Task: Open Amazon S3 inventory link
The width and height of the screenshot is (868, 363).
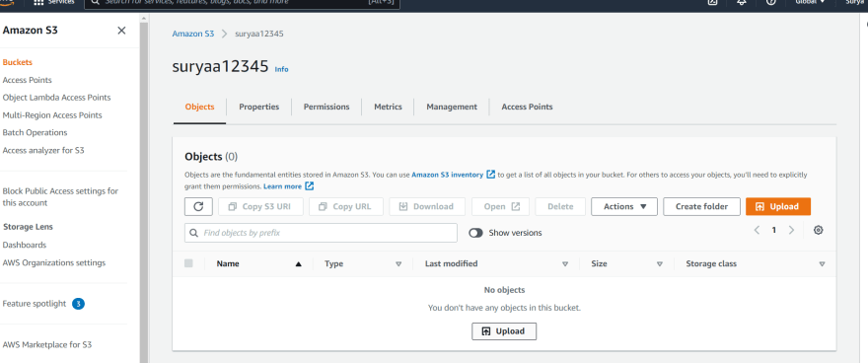Action: [447, 175]
